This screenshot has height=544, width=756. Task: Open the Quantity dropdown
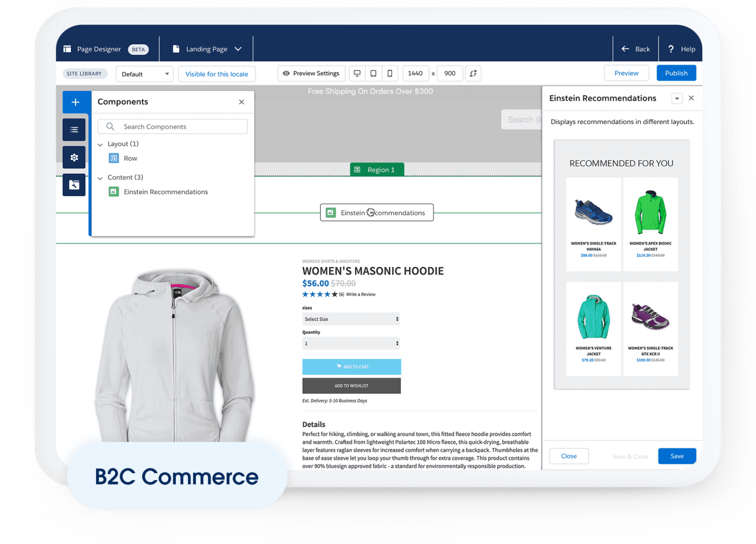(351, 343)
